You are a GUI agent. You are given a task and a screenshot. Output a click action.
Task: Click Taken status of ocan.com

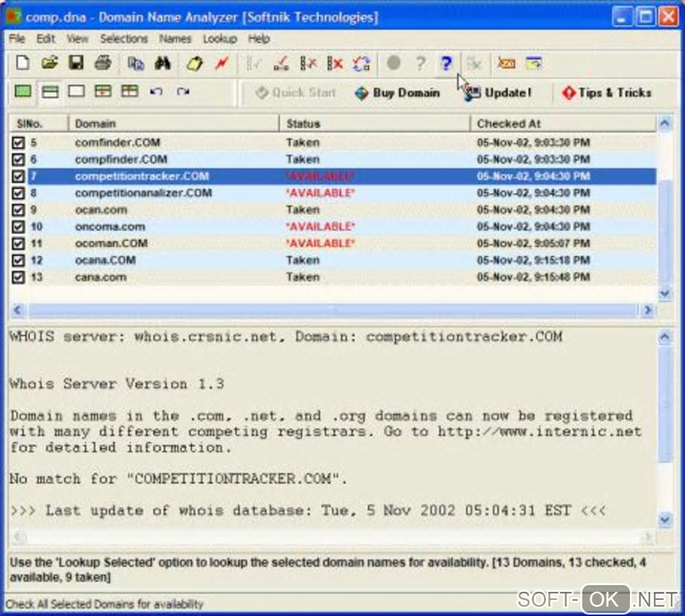click(x=303, y=210)
